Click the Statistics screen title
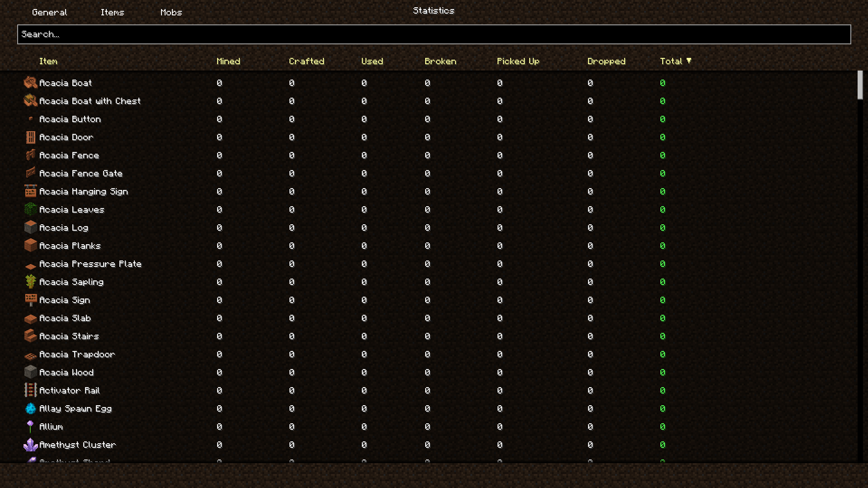Screen dimensions: 868x488 point(433,11)
